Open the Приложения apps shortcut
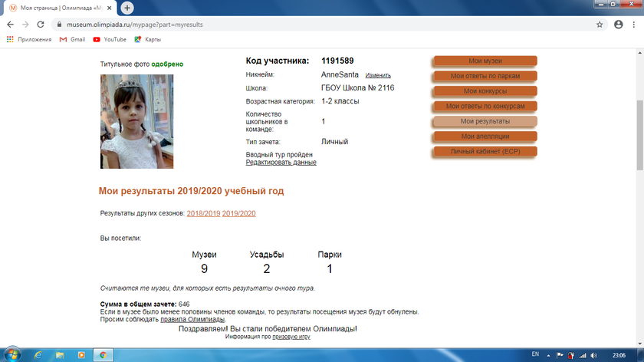644x362 pixels. pyautogui.click(x=29, y=39)
